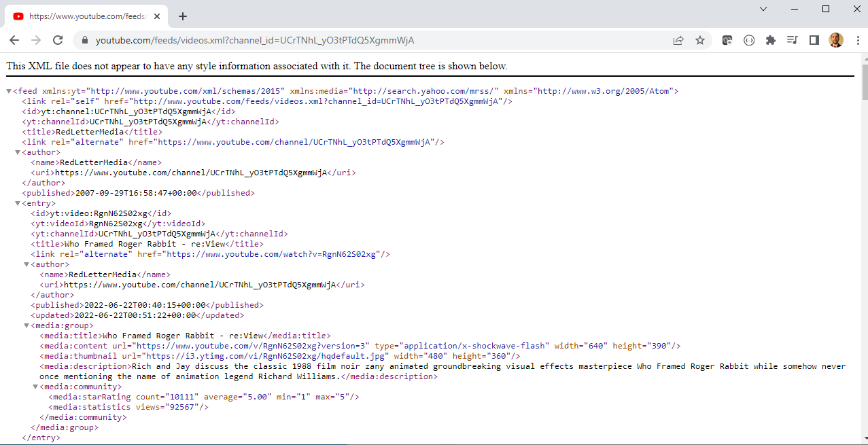Viewport: 868px width, 445px height.
Task: Open the Extensions puzzle-piece menu
Action: [x=770, y=40]
